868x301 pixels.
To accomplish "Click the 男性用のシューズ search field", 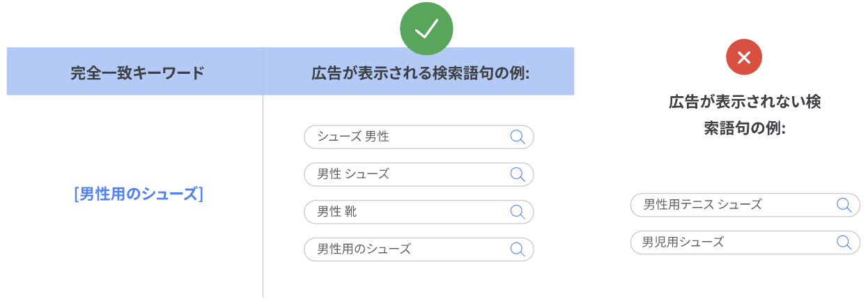I will pos(419,249).
